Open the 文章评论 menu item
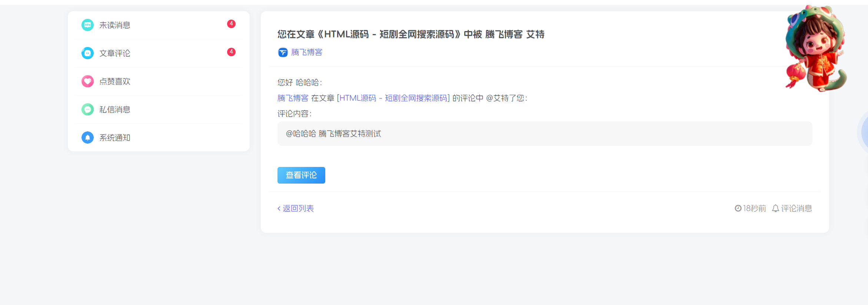 (x=159, y=53)
